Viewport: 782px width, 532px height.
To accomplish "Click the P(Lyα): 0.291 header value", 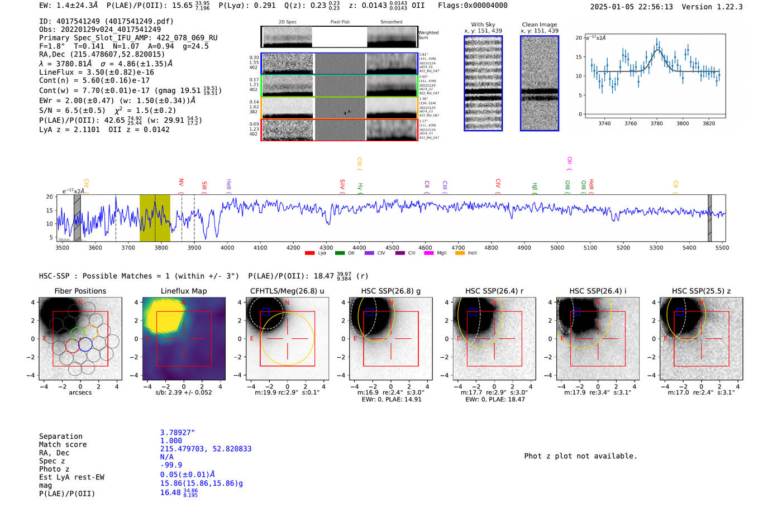I will (247, 5).
